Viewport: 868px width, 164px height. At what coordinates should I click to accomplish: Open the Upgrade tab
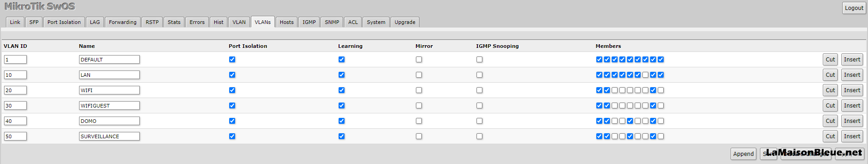405,22
